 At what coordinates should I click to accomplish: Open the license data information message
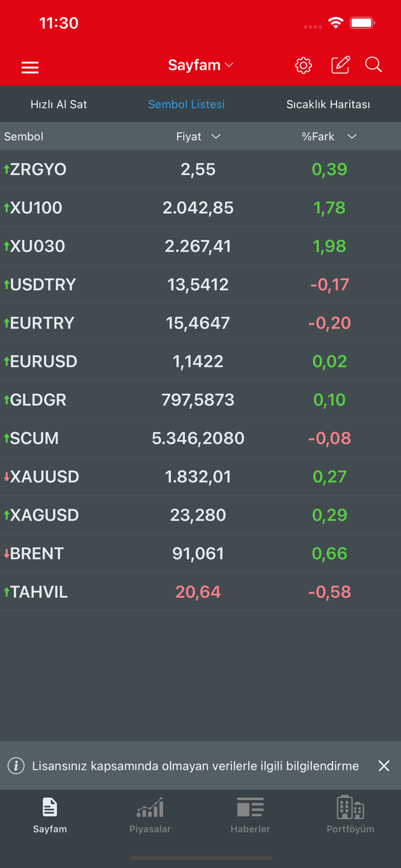[195, 766]
